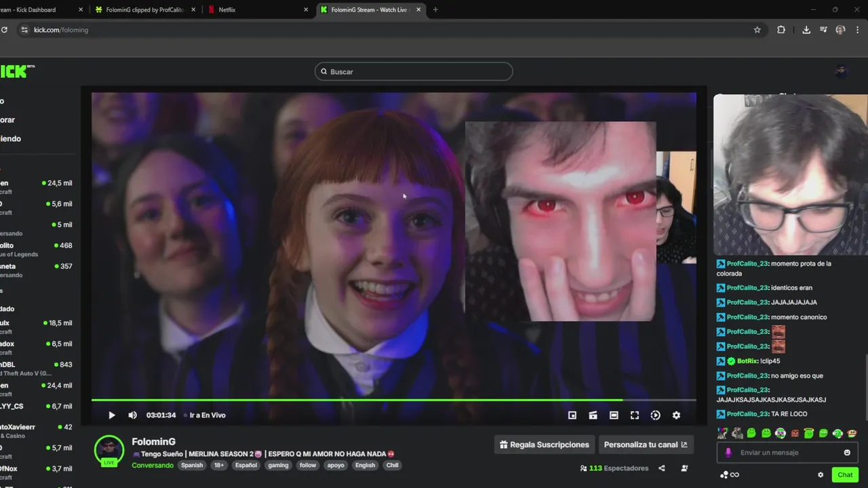This screenshot has height=488, width=868.
Task: Open the site information icon in the address bar
Action: [24, 30]
